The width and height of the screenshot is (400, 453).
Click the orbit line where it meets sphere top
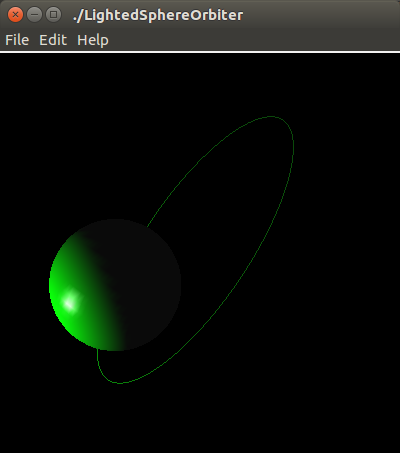(148, 226)
